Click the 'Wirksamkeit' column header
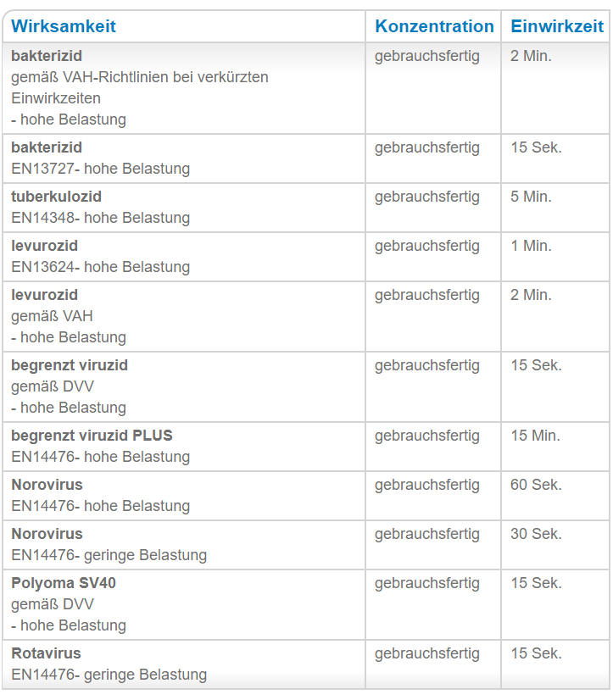 point(64,26)
